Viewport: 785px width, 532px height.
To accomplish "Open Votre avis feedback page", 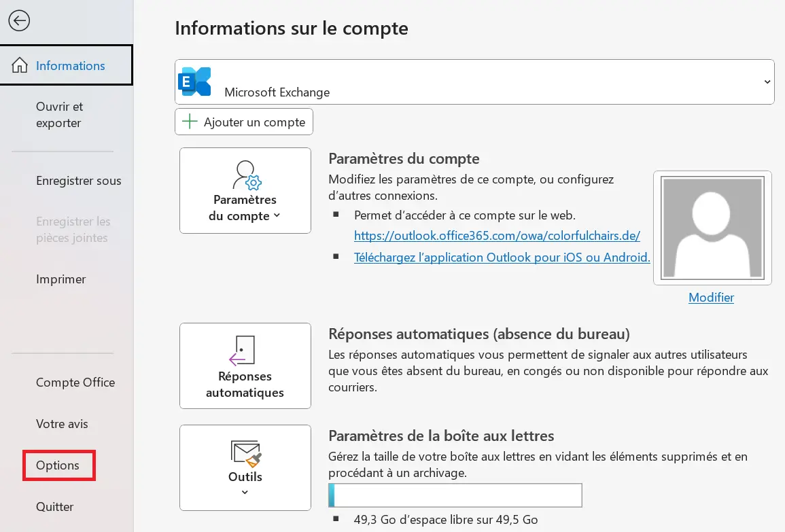I will coord(62,424).
